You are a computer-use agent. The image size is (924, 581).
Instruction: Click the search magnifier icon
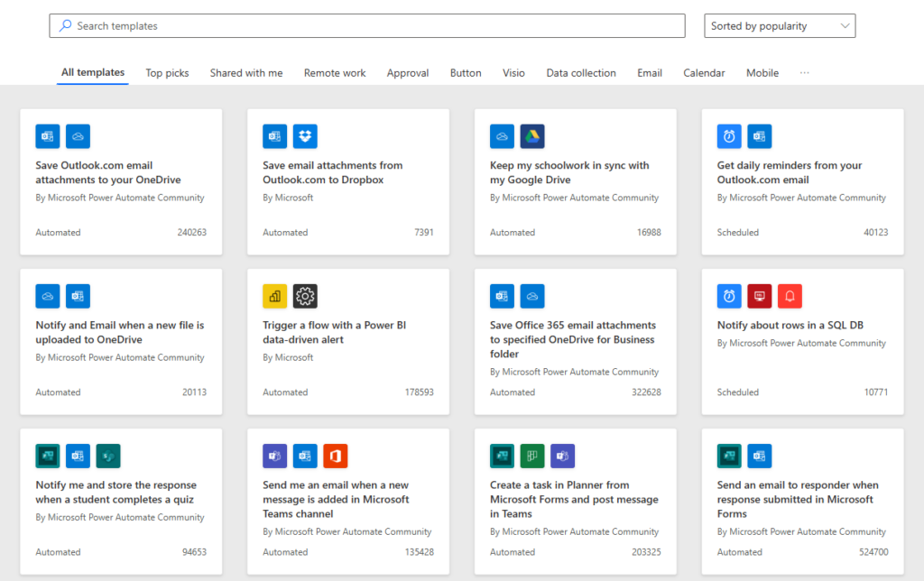tap(65, 25)
